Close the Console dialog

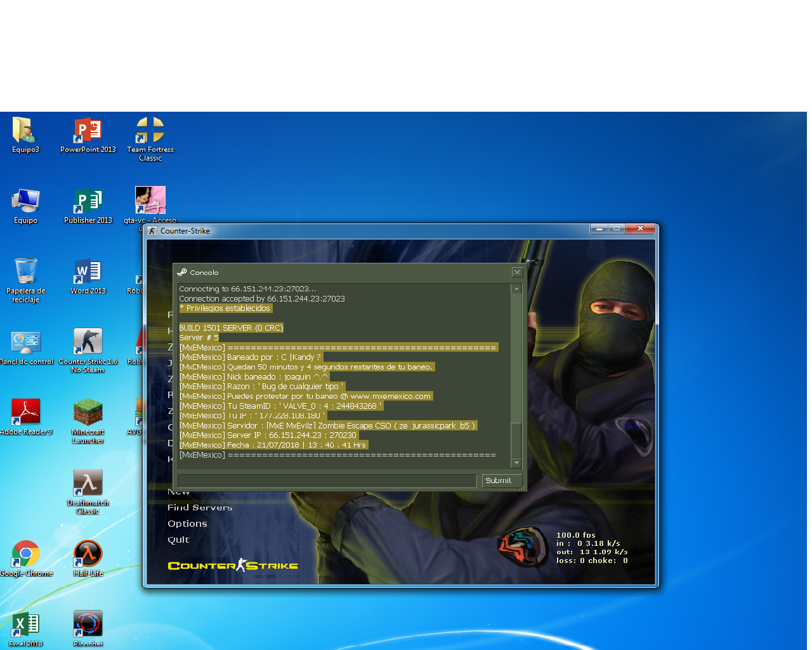(518, 272)
